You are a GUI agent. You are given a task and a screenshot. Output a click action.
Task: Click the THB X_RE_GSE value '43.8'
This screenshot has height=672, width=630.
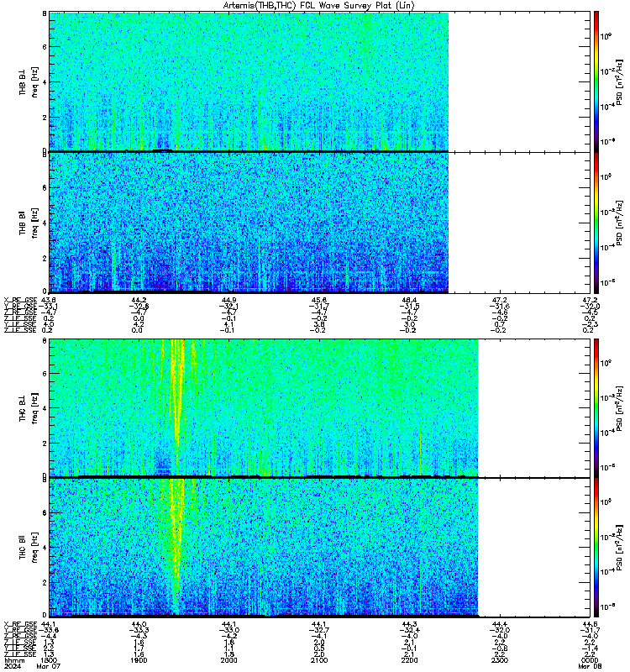[x=49, y=300]
